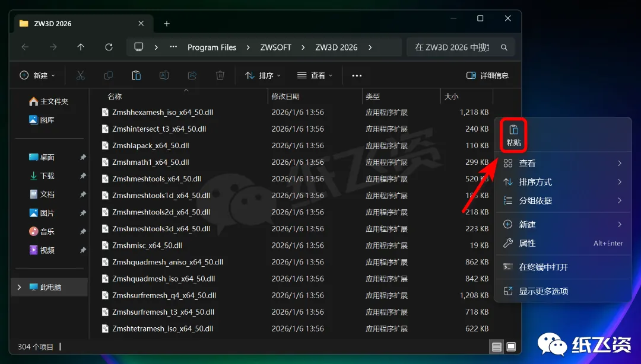
Task: Open Pictures in the sidebar
Action: 42,213
